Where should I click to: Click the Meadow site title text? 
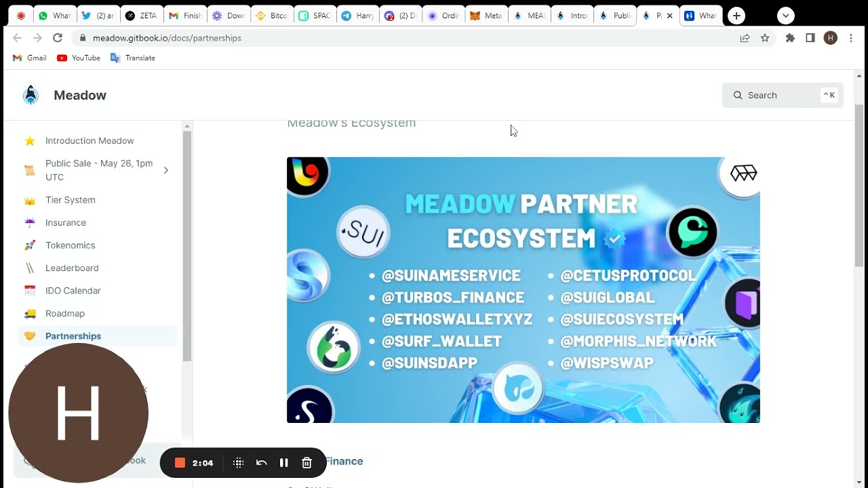pyautogui.click(x=80, y=96)
